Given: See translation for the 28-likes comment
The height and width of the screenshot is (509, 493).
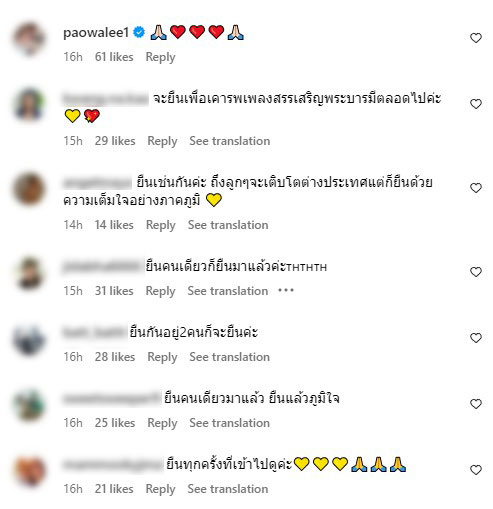Looking at the screenshot, I should [230, 357].
